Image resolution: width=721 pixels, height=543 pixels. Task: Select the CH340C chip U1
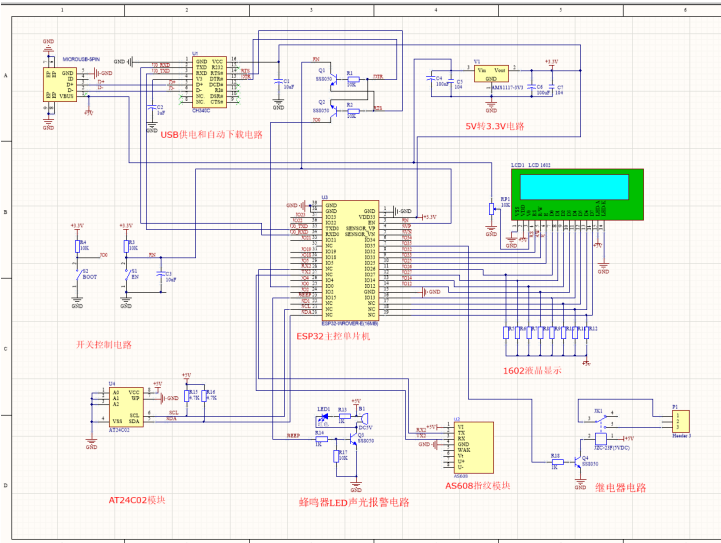209,82
